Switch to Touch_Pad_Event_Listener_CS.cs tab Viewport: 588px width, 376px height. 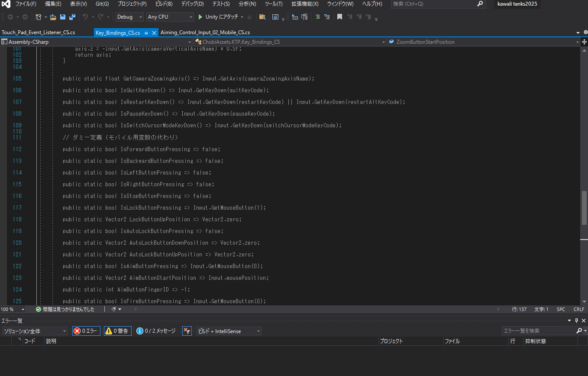coord(38,32)
